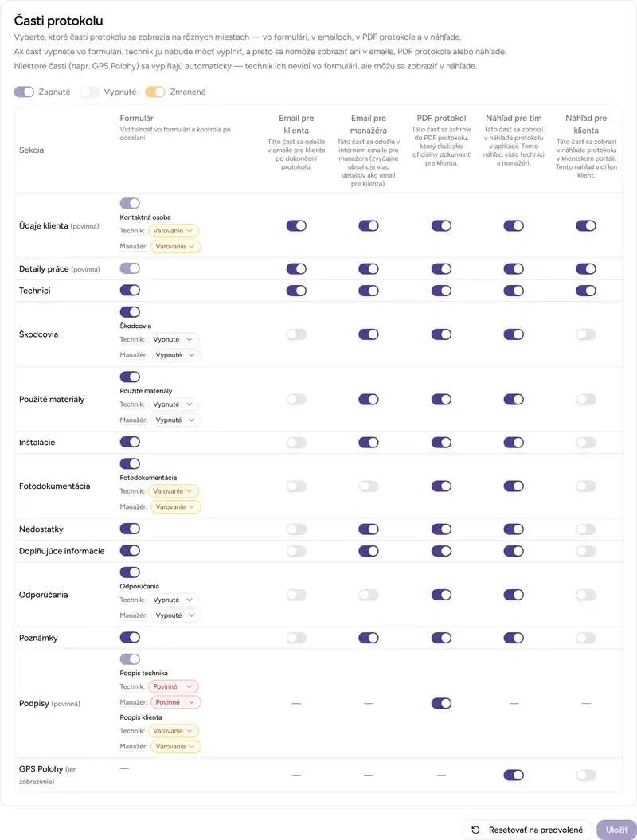This screenshot has width=637, height=840.
Task: Open Manažér dropdown under Fotodokumentácia
Action: tap(176, 506)
